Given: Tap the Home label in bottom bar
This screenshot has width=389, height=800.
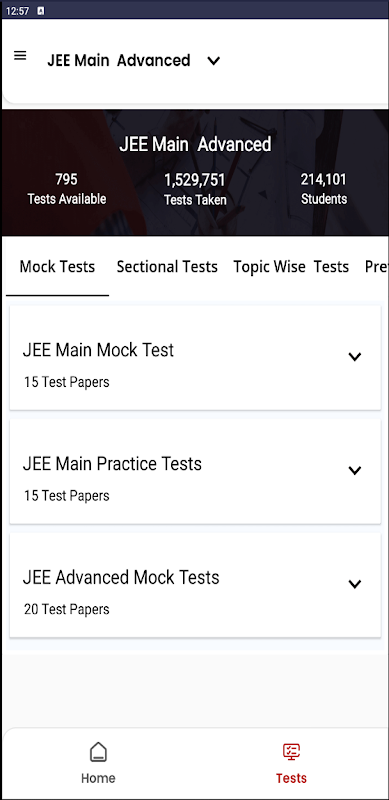Looking at the screenshot, I should pos(98,778).
